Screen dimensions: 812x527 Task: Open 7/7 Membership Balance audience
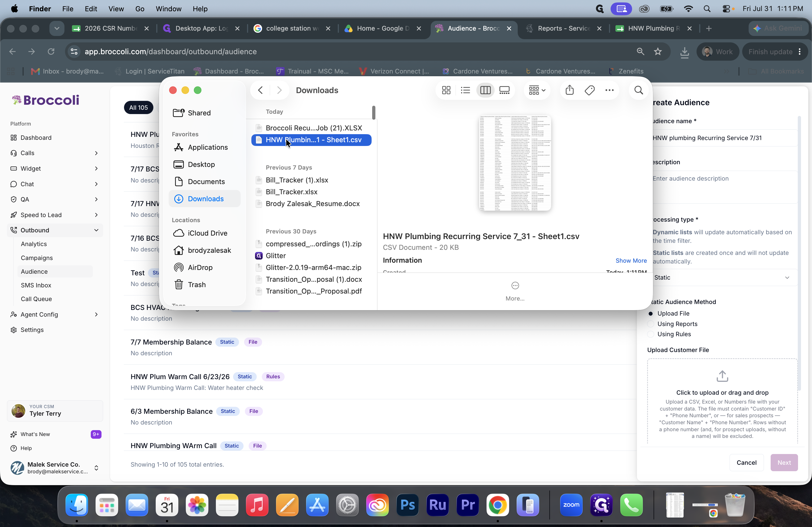(x=171, y=342)
